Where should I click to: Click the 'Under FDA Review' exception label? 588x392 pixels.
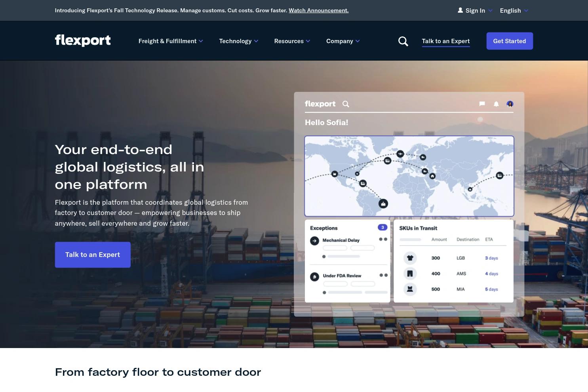pos(342,276)
